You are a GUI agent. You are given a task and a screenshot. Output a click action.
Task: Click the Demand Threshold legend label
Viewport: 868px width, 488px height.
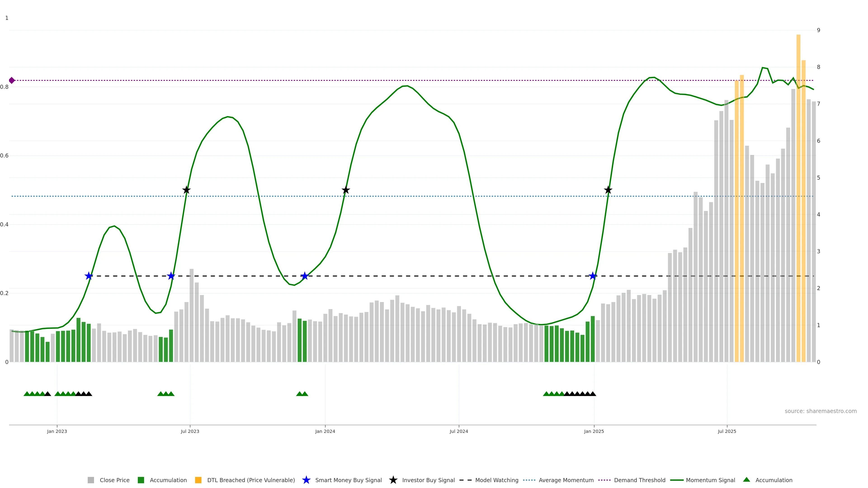pyautogui.click(x=639, y=480)
